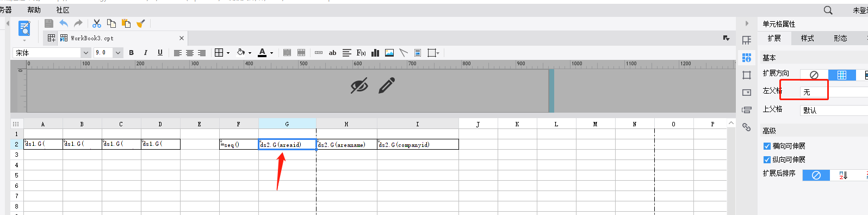This screenshot has height=215, width=868.
Task: Click the format painter brush icon
Action: [x=140, y=23]
